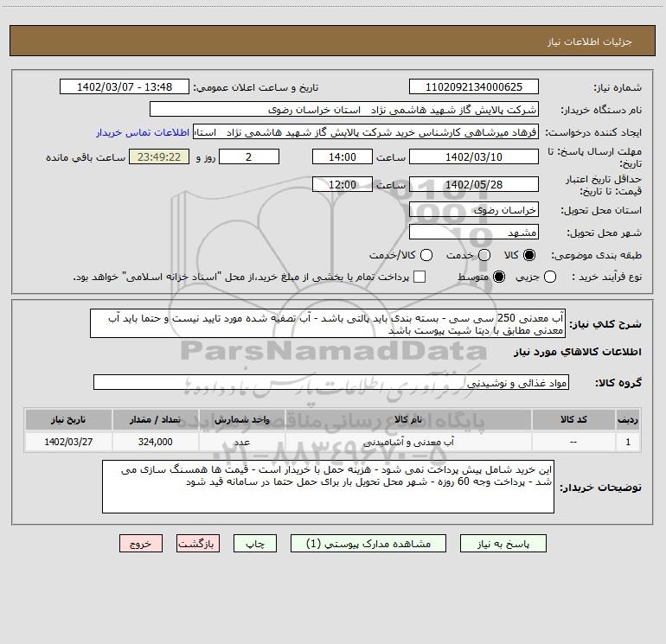This screenshot has height=644, width=666.
Task: Click response deadline time 14:00
Action: pyautogui.click(x=343, y=156)
